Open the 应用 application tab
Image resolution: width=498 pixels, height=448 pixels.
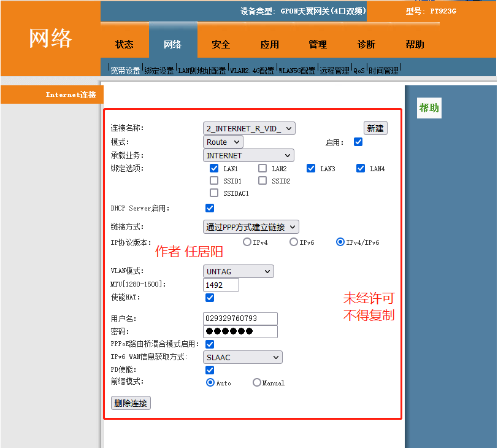point(270,44)
